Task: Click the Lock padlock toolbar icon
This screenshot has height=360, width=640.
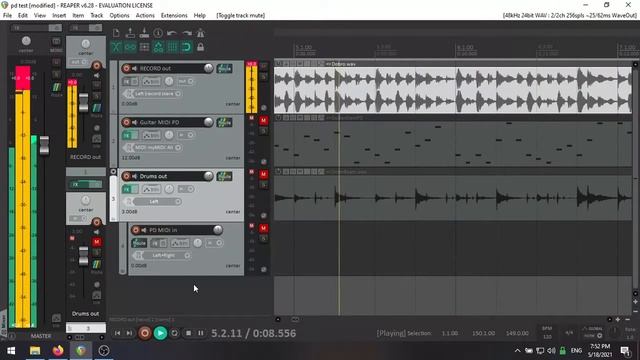Action: tap(200, 47)
